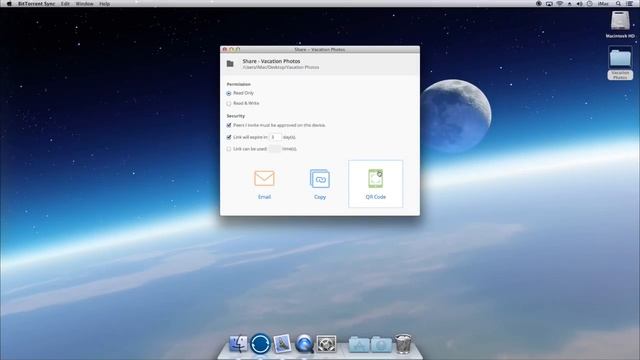Enable the Link can be used checkbox
This screenshot has height=360, width=640.
point(229,149)
